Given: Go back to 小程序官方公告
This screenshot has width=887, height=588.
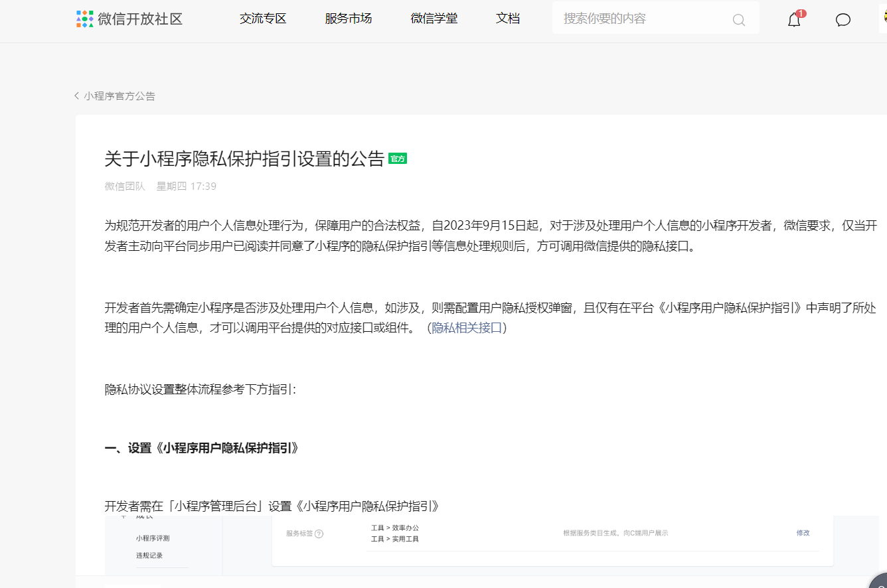Looking at the screenshot, I should pyautogui.click(x=115, y=96).
